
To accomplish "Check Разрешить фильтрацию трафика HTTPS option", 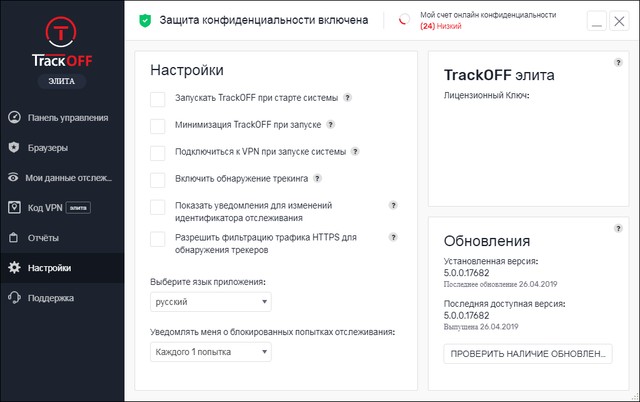I will coord(157,239).
